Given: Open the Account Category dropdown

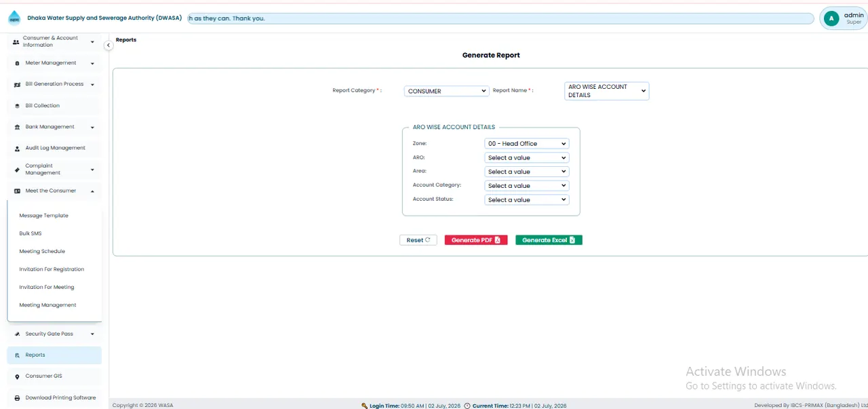Looking at the screenshot, I should click(x=527, y=186).
